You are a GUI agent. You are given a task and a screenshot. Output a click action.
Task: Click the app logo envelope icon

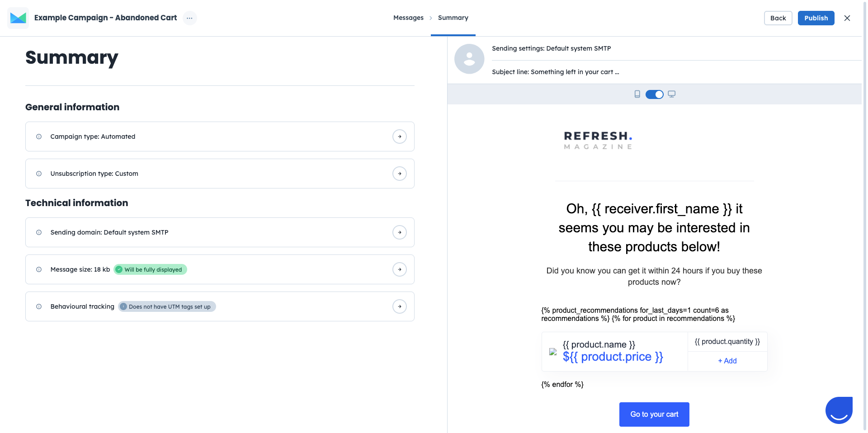[18, 18]
